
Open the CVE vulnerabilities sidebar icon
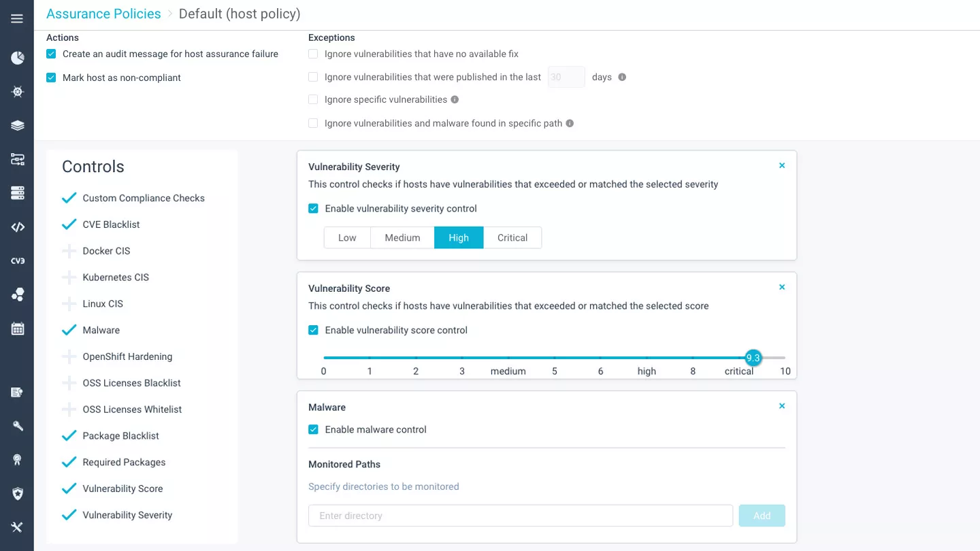18,261
